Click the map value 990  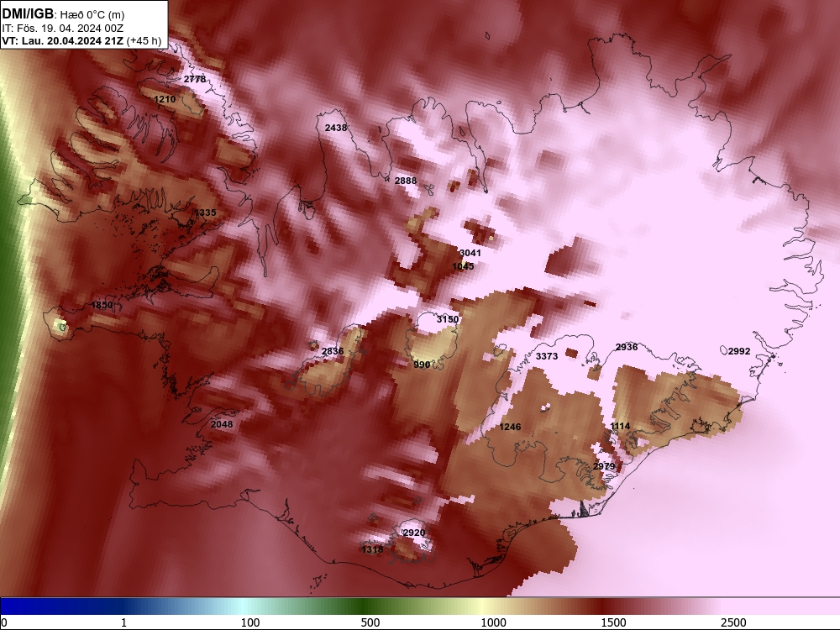422,365
